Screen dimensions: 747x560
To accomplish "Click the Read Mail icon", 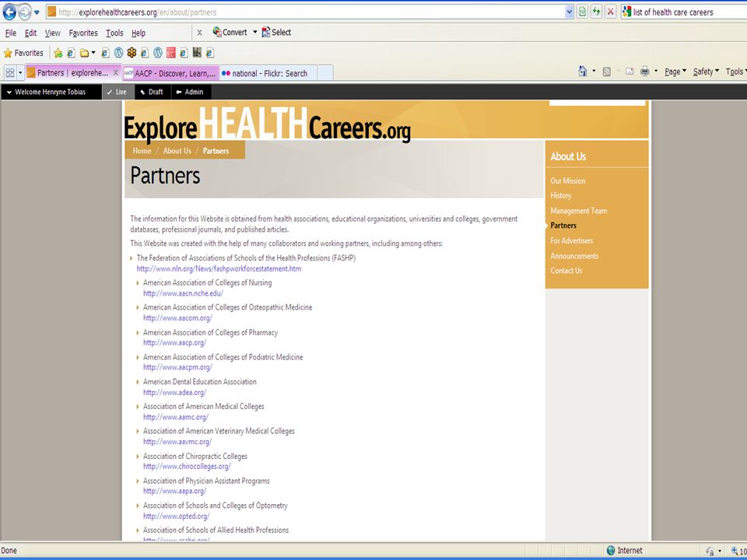I will click(x=630, y=72).
